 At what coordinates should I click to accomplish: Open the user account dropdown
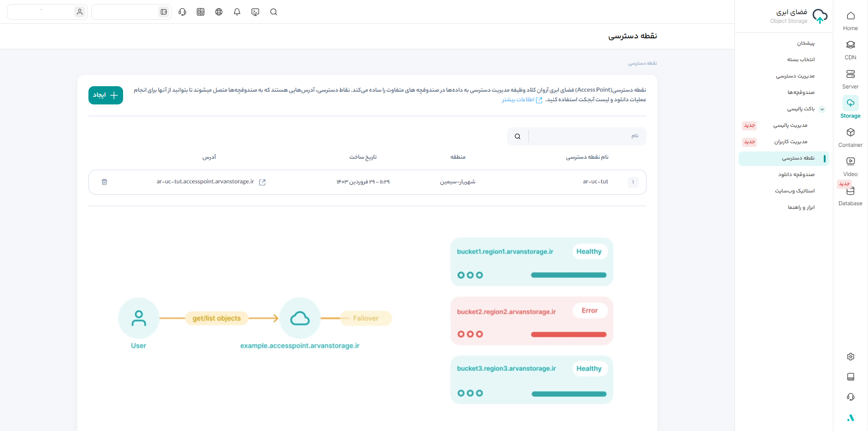click(x=47, y=12)
